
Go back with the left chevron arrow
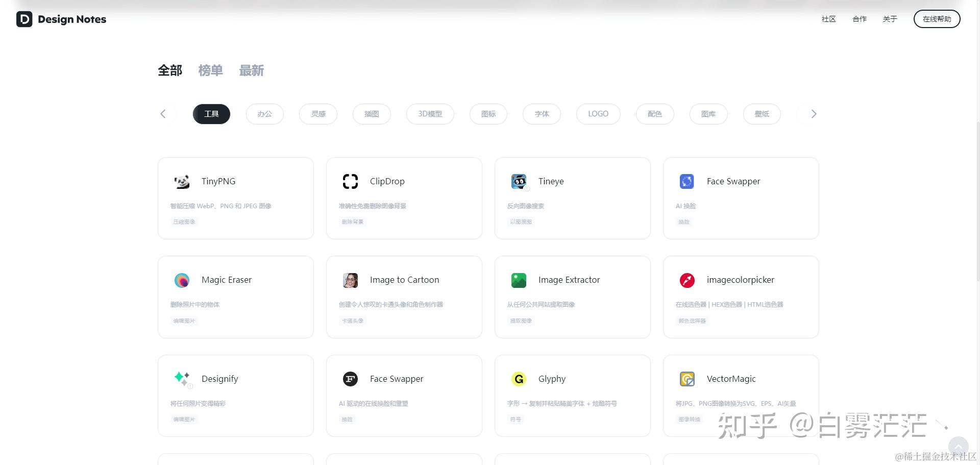tap(163, 114)
